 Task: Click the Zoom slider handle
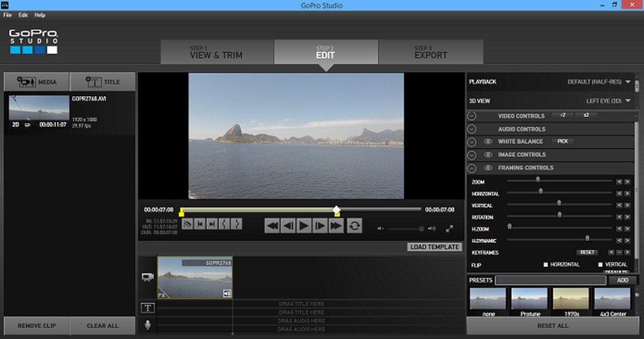[538, 179]
